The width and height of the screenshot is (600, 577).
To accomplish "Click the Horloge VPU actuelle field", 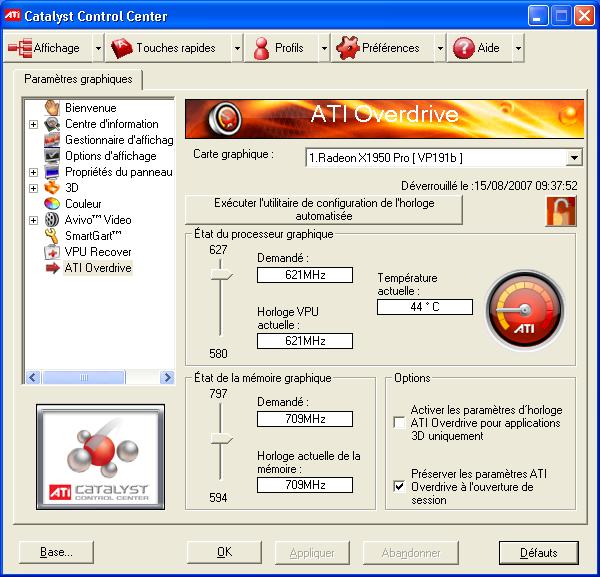I will pyautogui.click(x=305, y=341).
